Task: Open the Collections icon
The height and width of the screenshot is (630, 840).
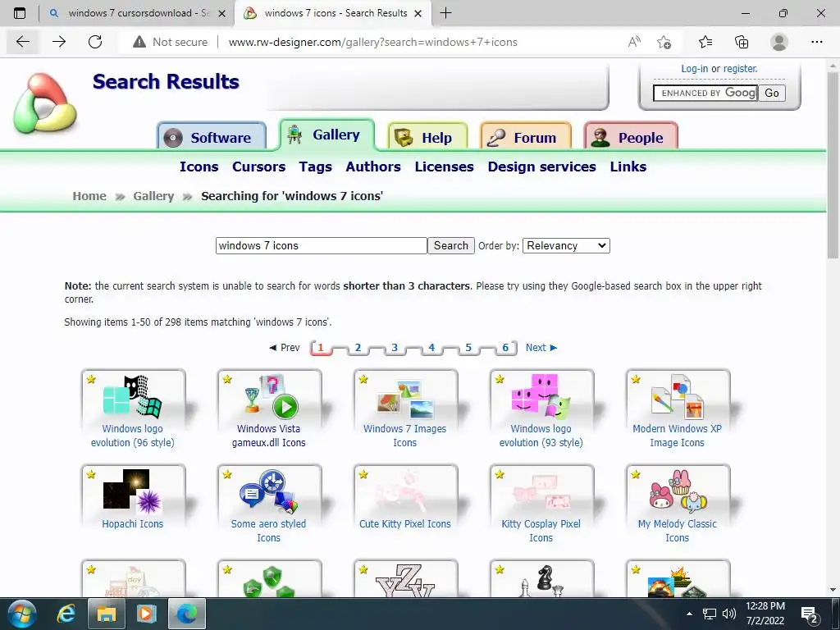Action: pos(742,42)
